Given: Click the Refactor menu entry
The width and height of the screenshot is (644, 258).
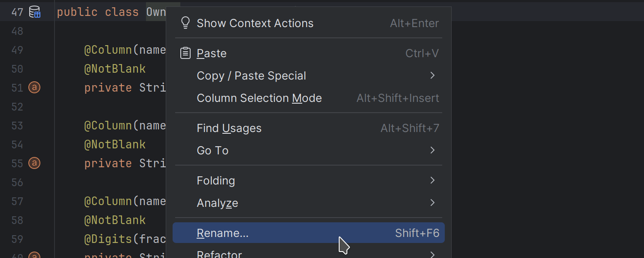Looking at the screenshot, I should point(219,254).
